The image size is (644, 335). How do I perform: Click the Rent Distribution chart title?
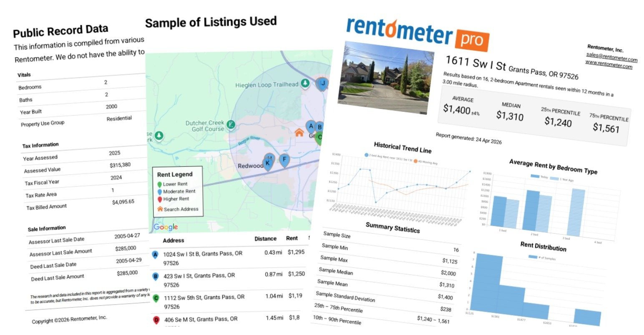tap(543, 247)
